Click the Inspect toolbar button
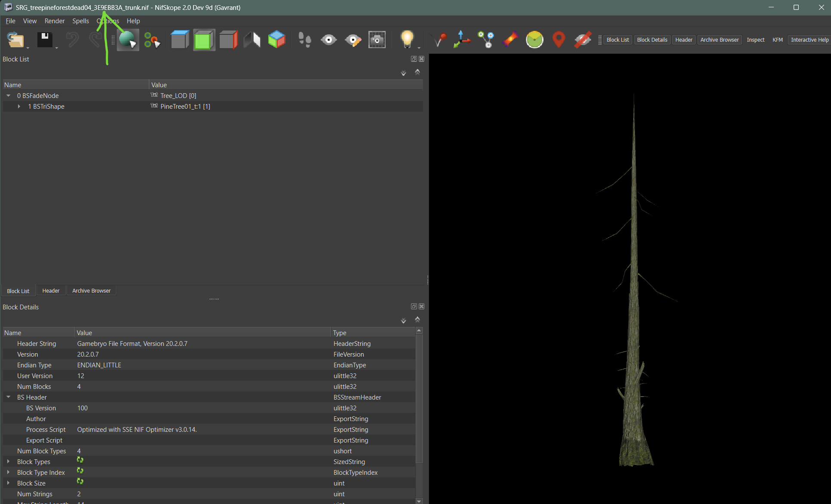Screen dimensions: 831x504 755,40
